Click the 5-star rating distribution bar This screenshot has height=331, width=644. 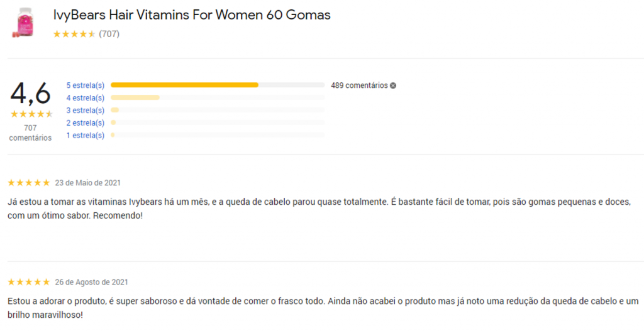[x=217, y=85]
